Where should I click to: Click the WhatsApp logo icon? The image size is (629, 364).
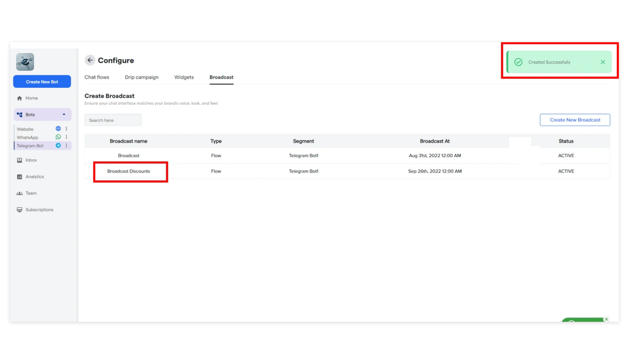pos(58,137)
